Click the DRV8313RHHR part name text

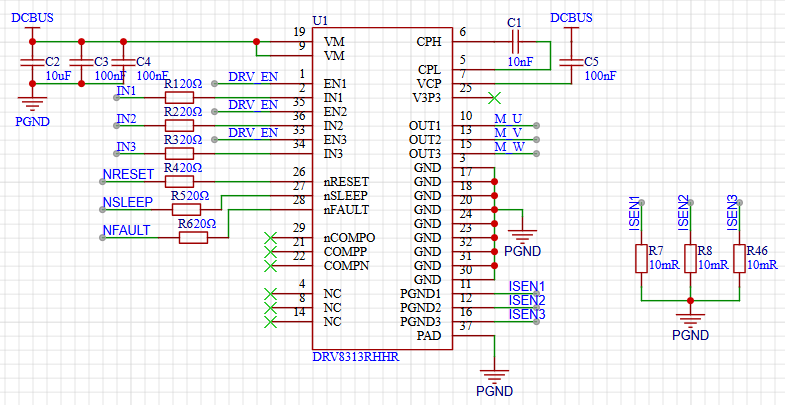pyautogui.click(x=356, y=357)
